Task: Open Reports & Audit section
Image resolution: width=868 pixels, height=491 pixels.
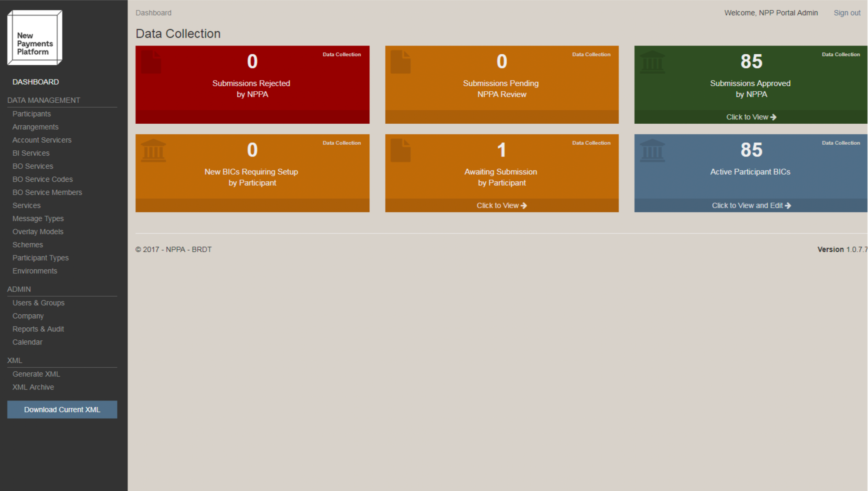Action: [38, 329]
